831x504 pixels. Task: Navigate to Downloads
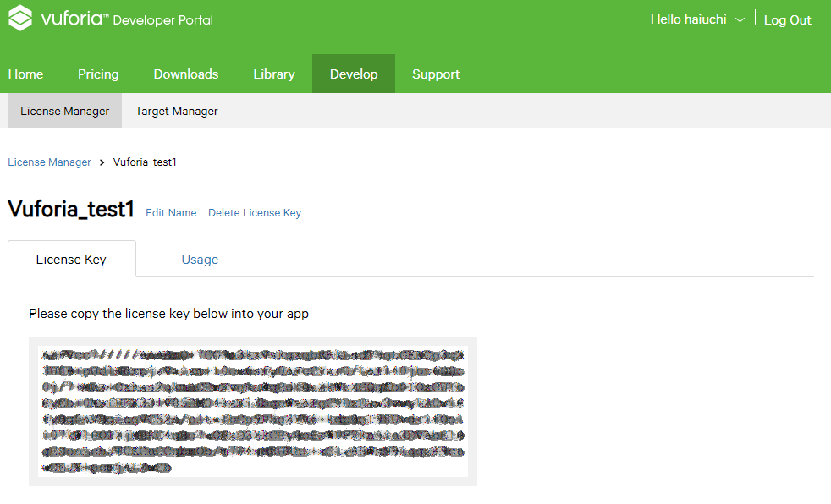click(x=186, y=74)
